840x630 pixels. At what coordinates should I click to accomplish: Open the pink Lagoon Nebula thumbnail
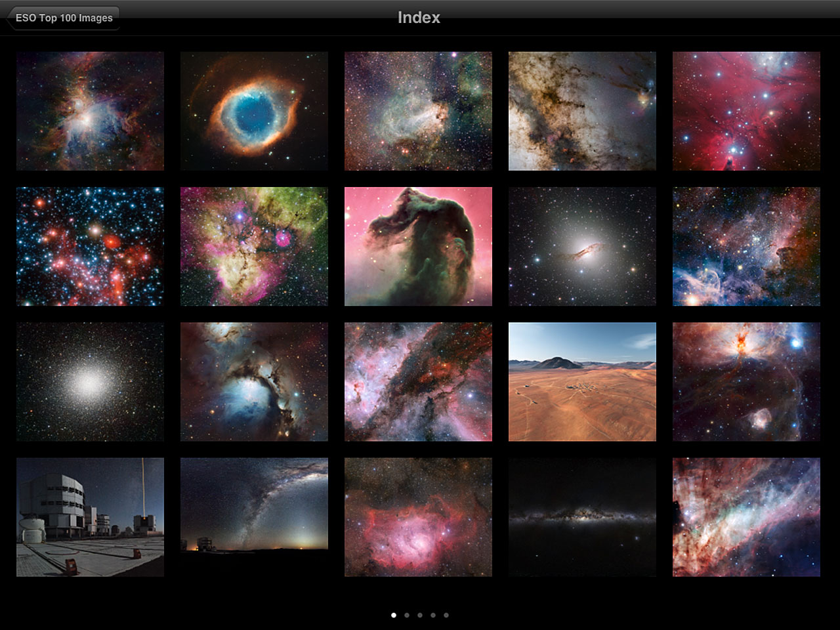pyautogui.click(x=418, y=517)
